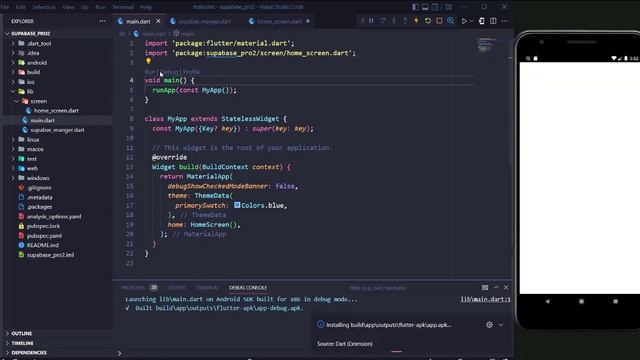This screenshot has height=360, width=640.
Task: Open the Help menu
Action: coord(146,7)
